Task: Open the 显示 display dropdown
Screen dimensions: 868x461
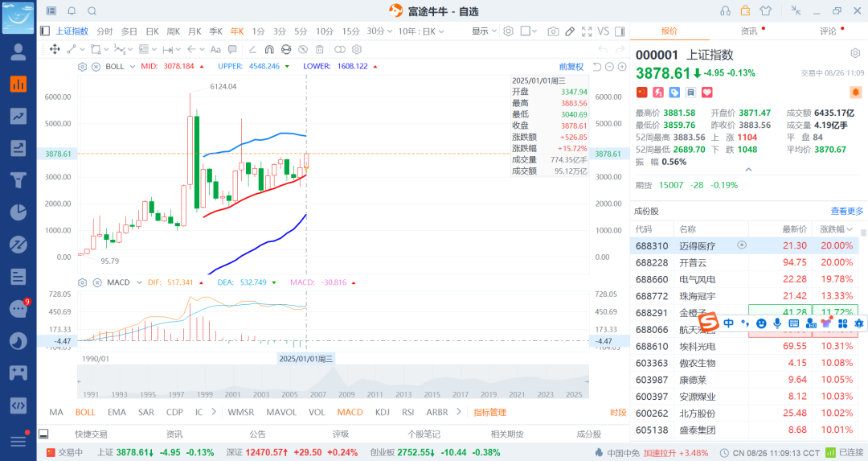Action: click(x=484, y=31)
